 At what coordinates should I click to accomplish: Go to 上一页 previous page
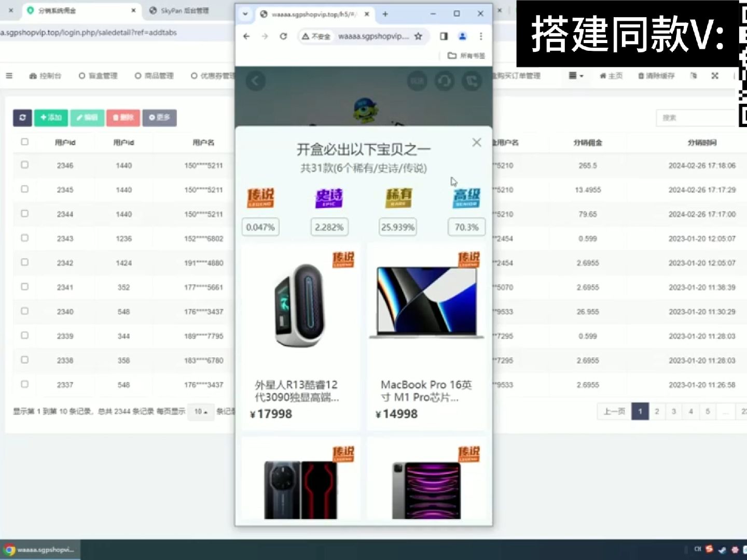pos(614,411)
